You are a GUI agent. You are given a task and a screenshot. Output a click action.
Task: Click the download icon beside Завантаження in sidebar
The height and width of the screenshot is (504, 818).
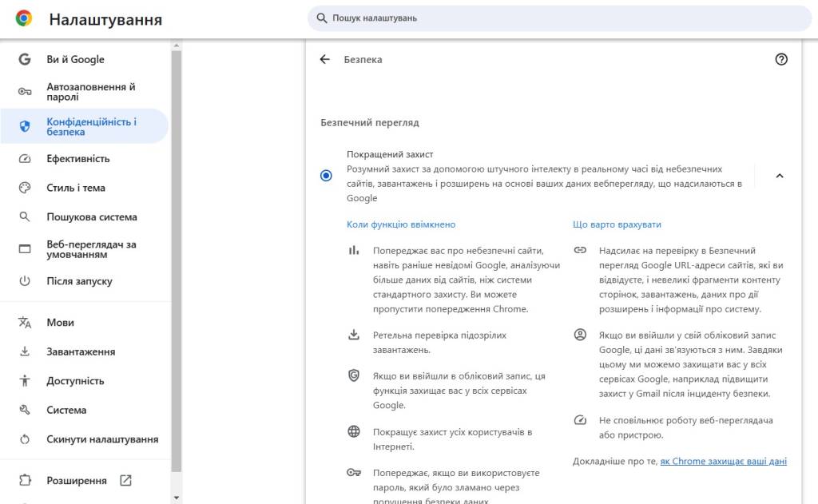[25, 351]
